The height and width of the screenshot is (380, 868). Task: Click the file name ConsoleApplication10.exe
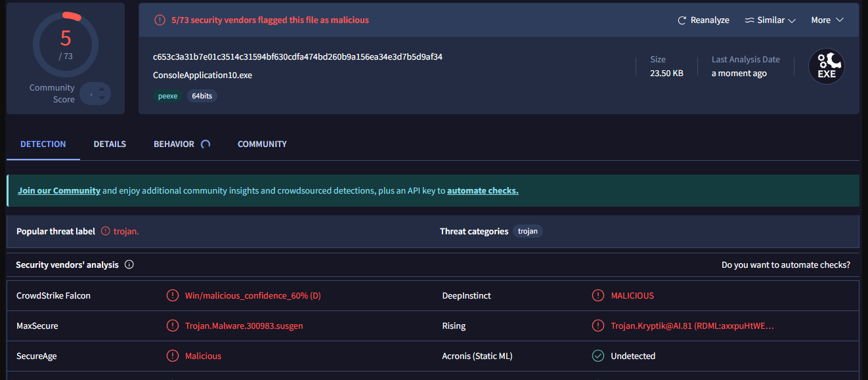pyautogui.click(x=202, y=75)
